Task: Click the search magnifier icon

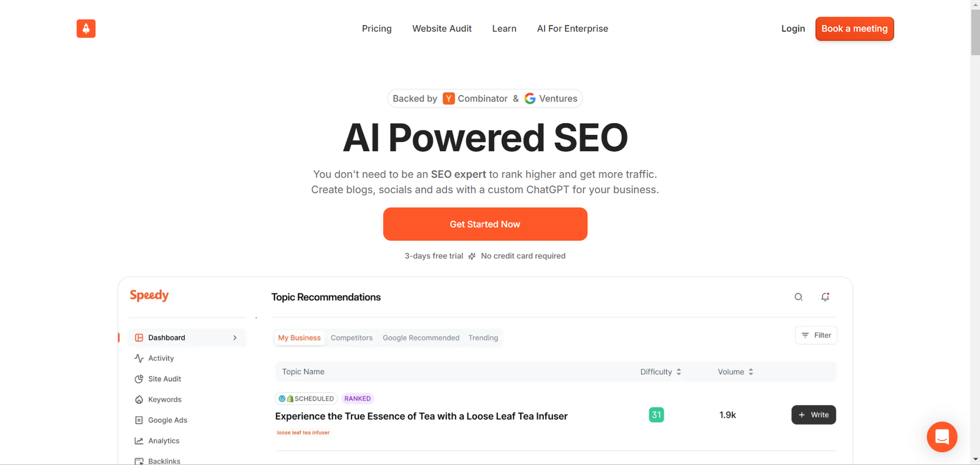Action: click(799, 297)
